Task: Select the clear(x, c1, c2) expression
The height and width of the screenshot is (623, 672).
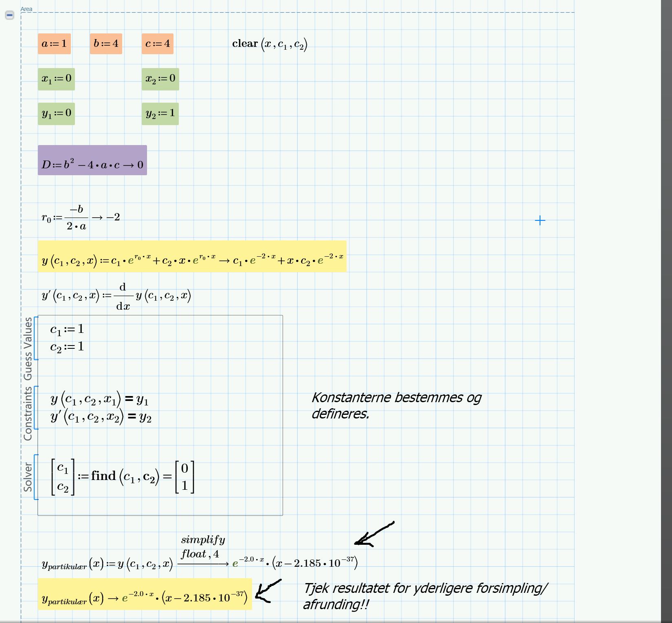Action: tap(270, 45)
